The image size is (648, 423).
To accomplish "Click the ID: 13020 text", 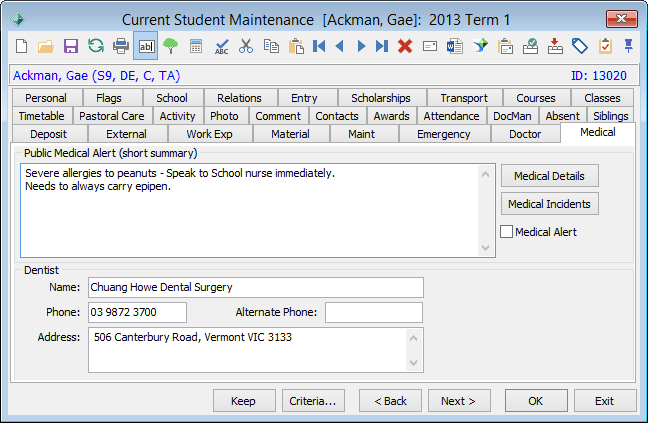I will (x=599, y=76).
